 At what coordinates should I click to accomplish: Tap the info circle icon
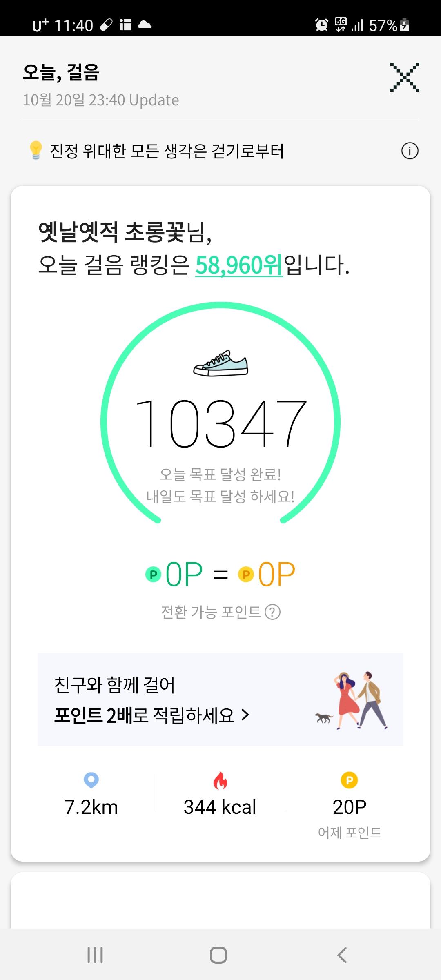(x=410, y=151)
